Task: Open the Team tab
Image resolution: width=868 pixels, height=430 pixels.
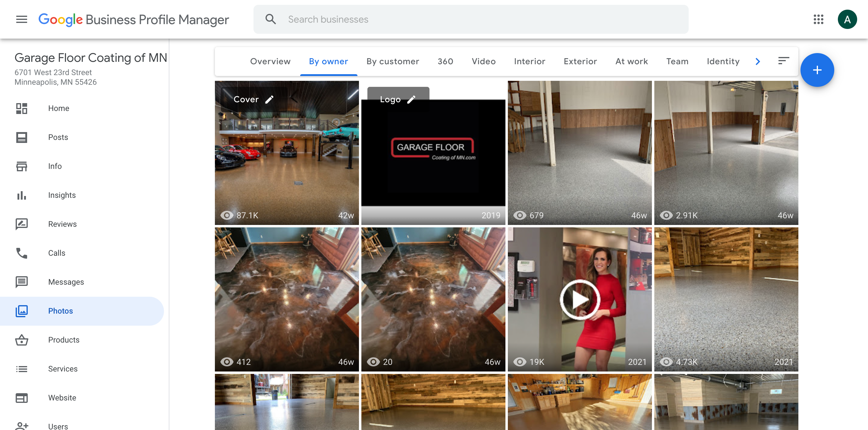Action: coord(677,62)
